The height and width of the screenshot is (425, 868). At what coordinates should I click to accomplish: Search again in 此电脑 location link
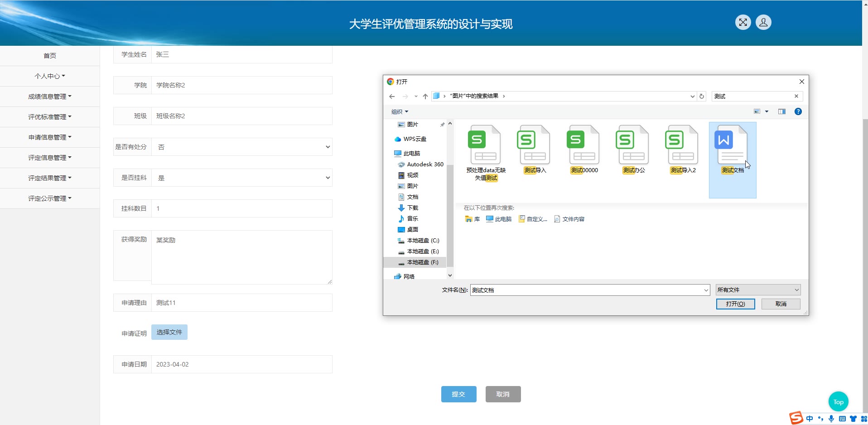[498, 219]
